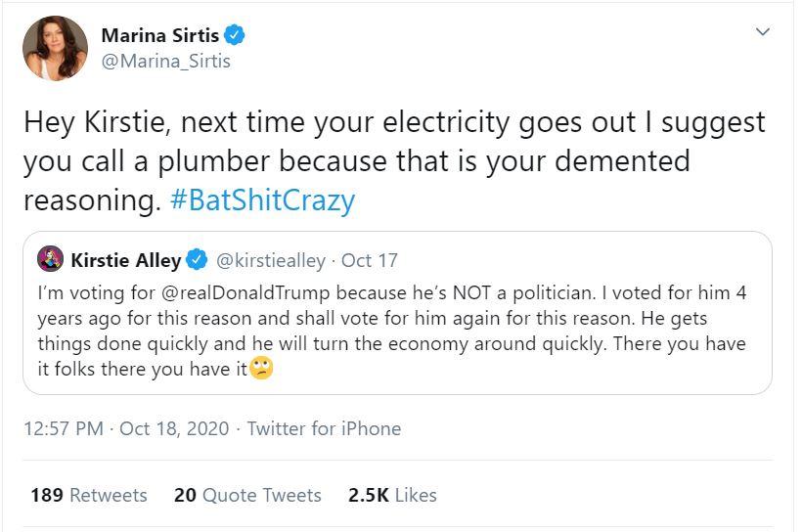Click the 12:57 PM · Oct 18, 2020 timestamp
802x532 pixels.
click(x=126, y=428)
